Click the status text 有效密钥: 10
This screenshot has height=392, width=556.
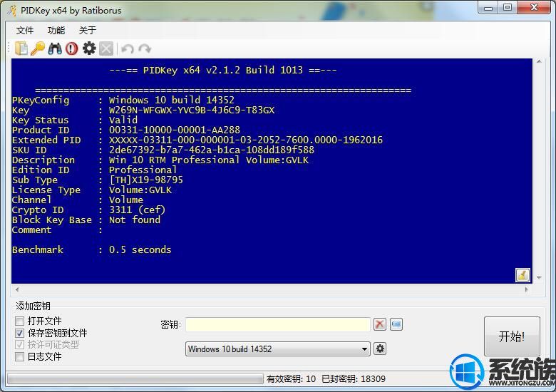point(291,379)
